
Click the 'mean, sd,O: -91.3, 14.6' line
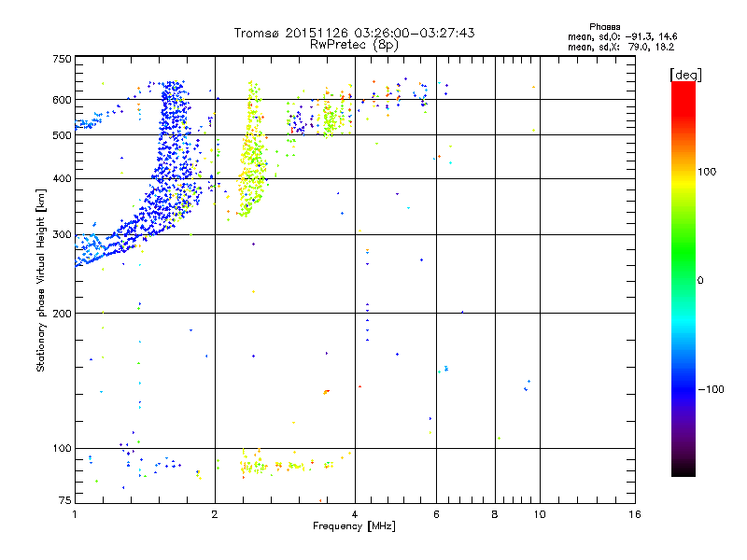[x=622, y=36]
